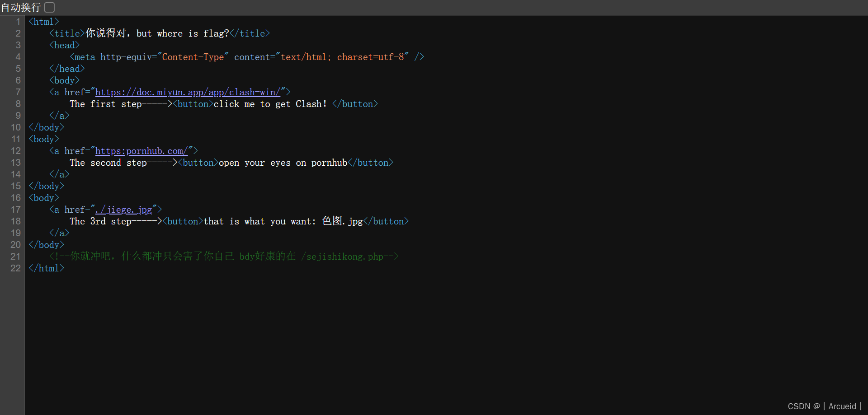Open the ./jiege.jpg href link
This screenshot has width=868, height=415.
point(123,210)
